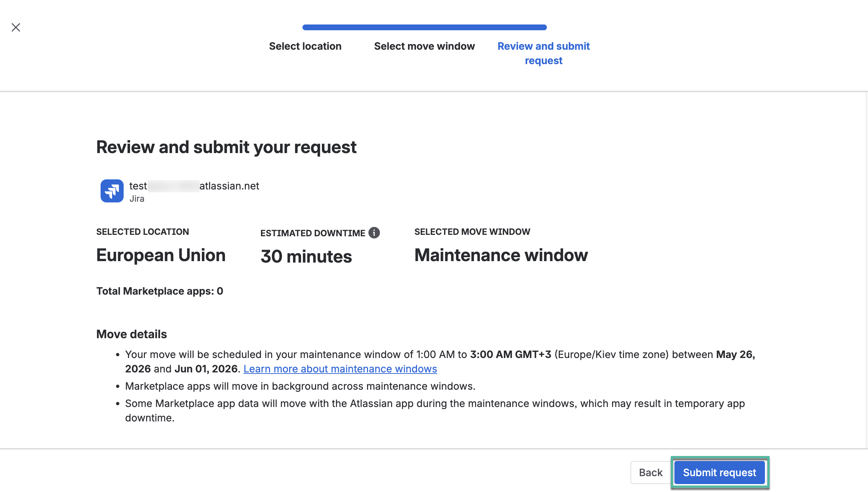868x492 pixels.
Task: Open the Review and submit request step
Action: click(544, 53)
